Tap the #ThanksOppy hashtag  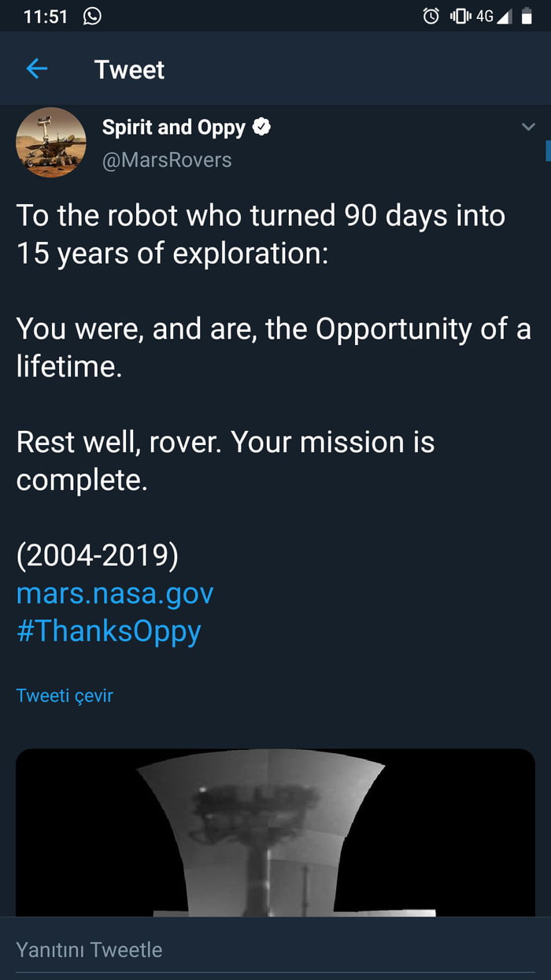(109, 630)
